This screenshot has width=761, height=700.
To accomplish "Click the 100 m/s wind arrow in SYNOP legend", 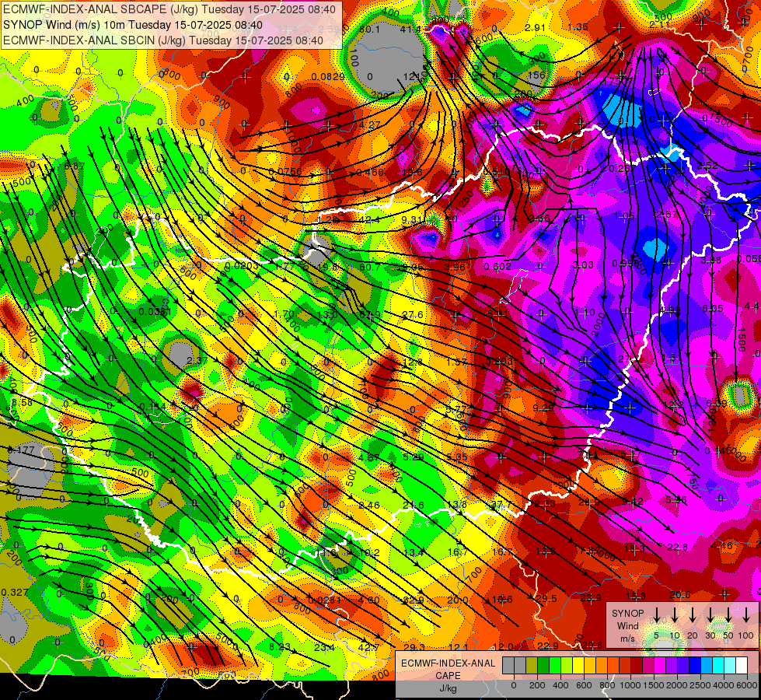I will (746, 614).
